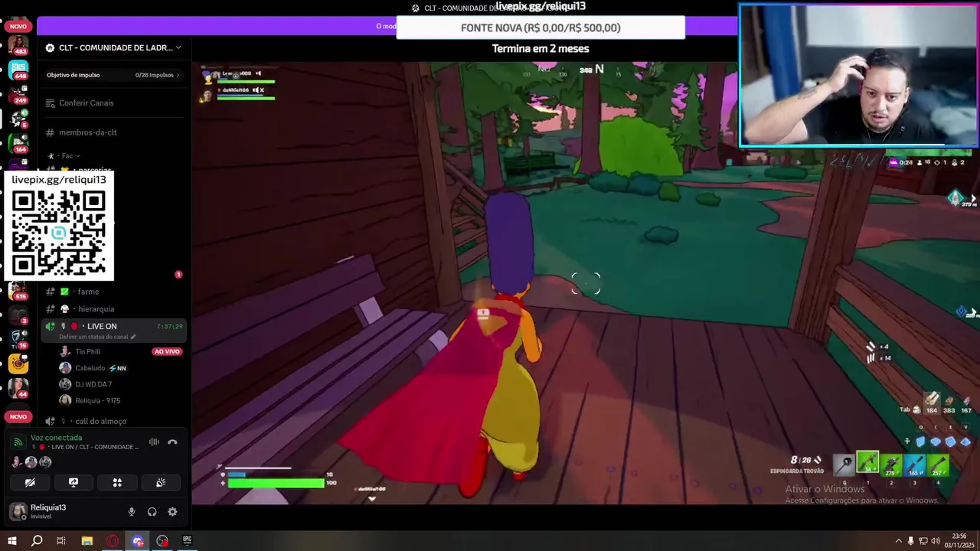Click the green player health bar
Viewport: 980px width, 551px height.
(x=276, y=483)
